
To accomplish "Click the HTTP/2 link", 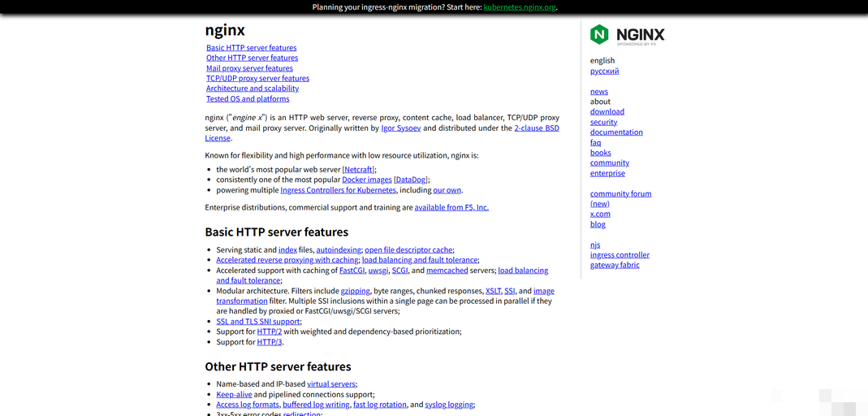I will 270,331.
